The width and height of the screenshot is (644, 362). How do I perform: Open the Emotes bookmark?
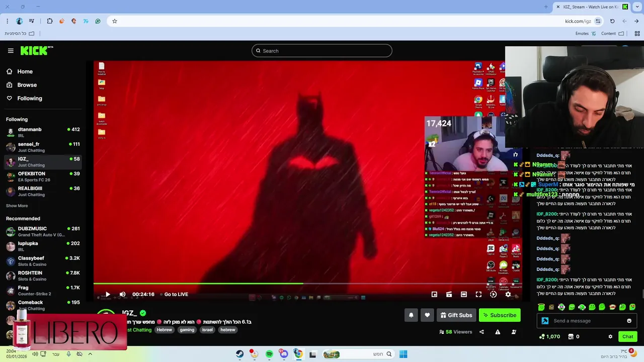pos(586,34)
